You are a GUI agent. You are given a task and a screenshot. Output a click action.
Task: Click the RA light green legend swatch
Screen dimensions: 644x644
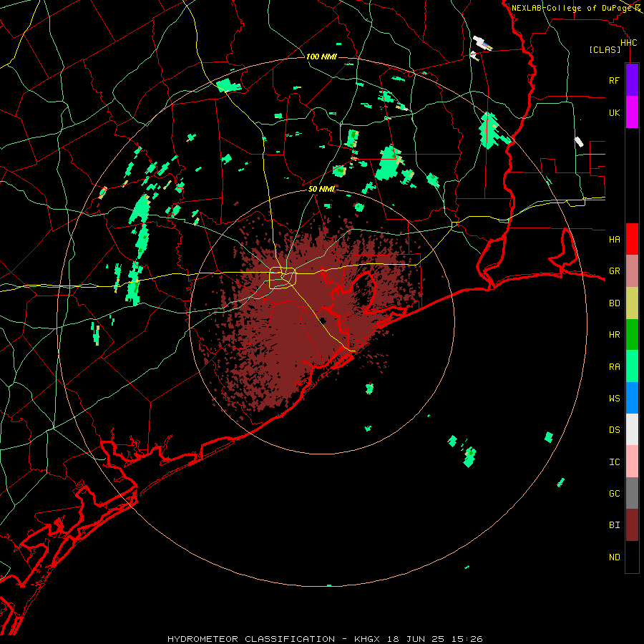click(632, 366)
